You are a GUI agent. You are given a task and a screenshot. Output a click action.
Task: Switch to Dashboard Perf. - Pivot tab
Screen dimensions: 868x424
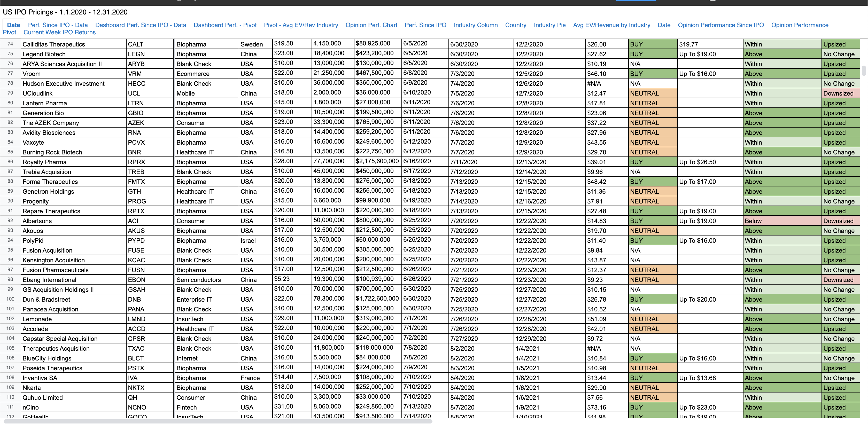point(225,25)
